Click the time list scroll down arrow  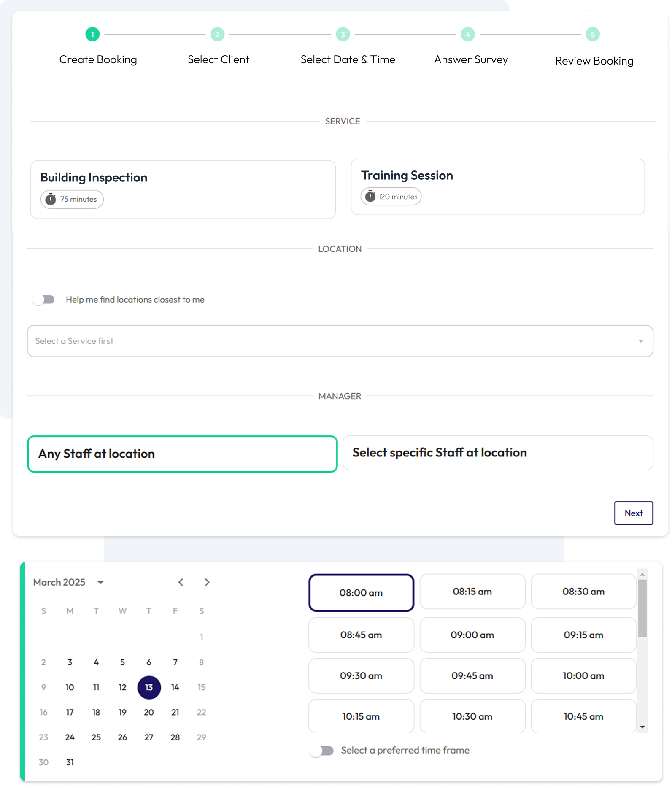pyautogui.click(x=642, y=727)
